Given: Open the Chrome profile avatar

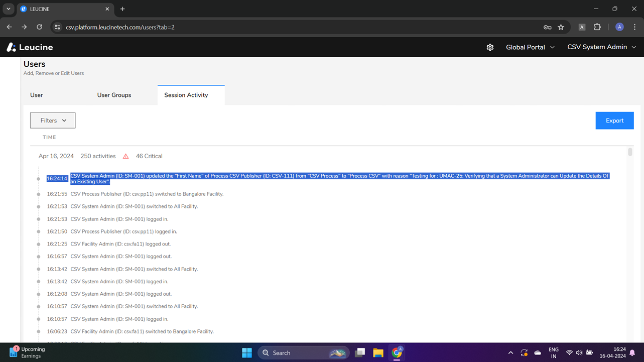Looking at the screenshot, I should point(619,27).
